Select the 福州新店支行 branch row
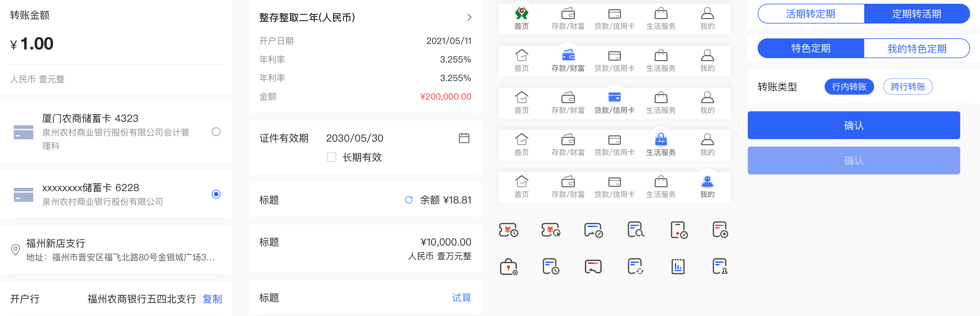980x316 pixels. 116,250
